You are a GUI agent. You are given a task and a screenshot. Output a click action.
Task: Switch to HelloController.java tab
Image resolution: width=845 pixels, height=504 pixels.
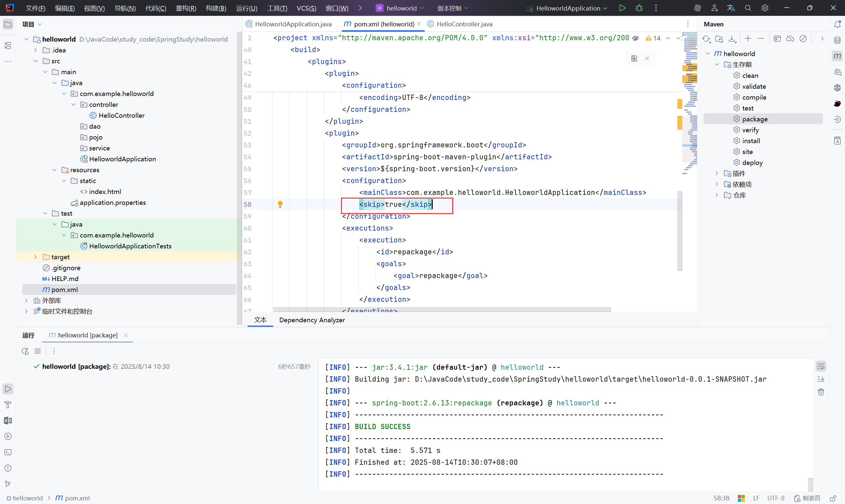(x=464, y=24)
